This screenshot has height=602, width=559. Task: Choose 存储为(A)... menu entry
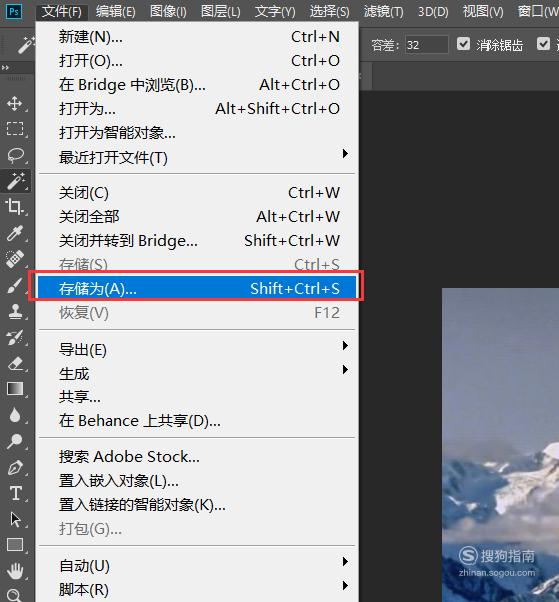197,288
